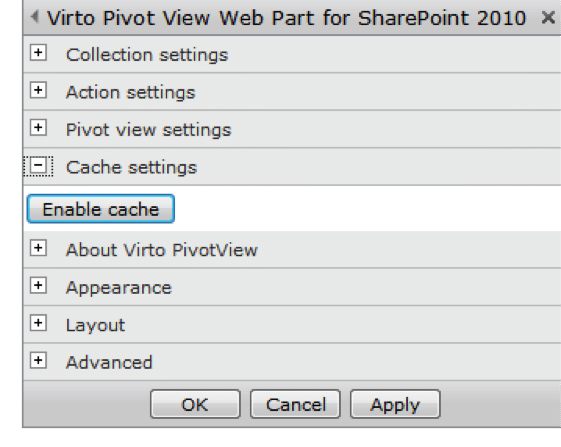The width and height of the screenshot is (561, 447).
Task: Click the Action settings label
Action: pos(131,92)
